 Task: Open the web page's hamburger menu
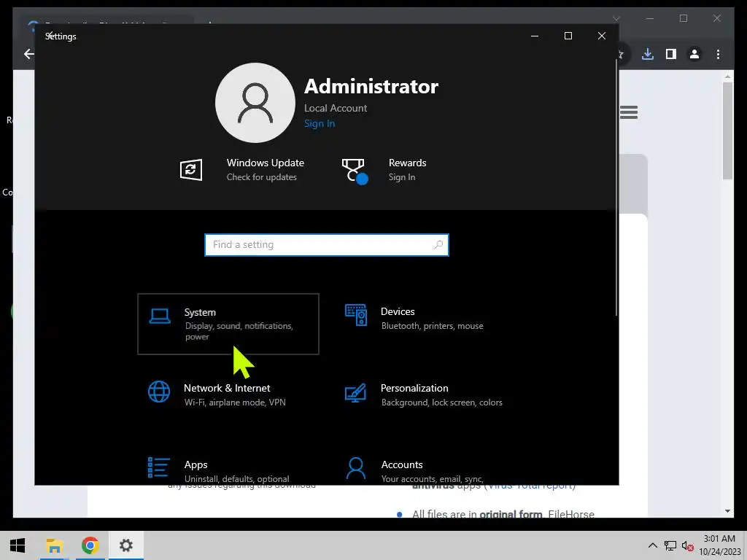coord(629,112)
